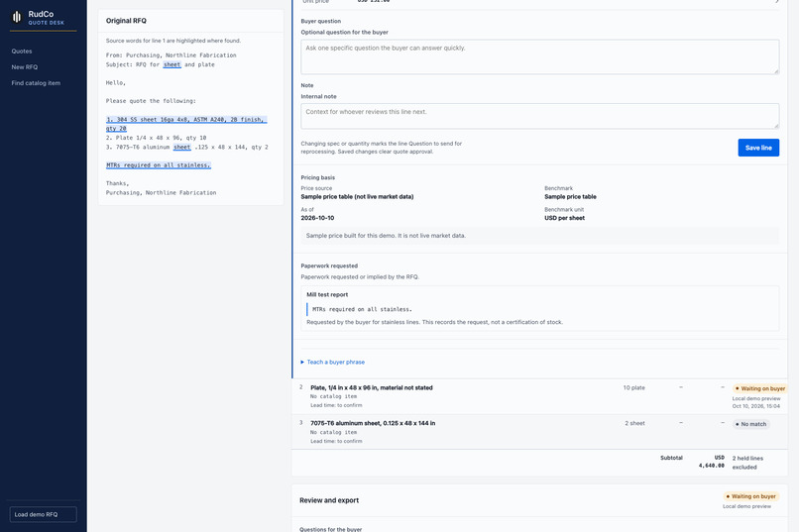Click the '2 sheet' quantity on line 3
Image resolution: width=799 pixels, height=532 pixels.
(634, 423)
